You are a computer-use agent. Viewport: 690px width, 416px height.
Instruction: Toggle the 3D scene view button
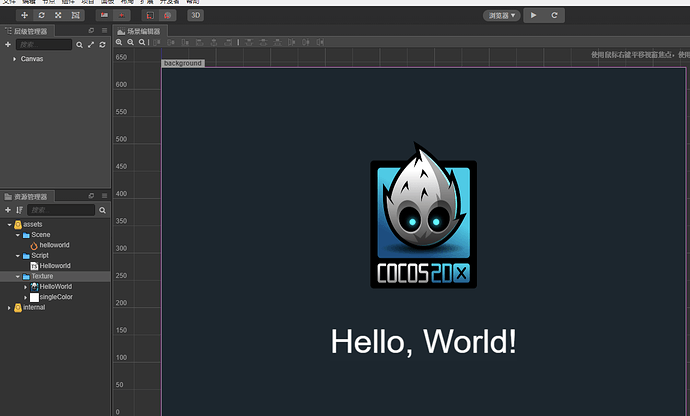tap(195, 15)
